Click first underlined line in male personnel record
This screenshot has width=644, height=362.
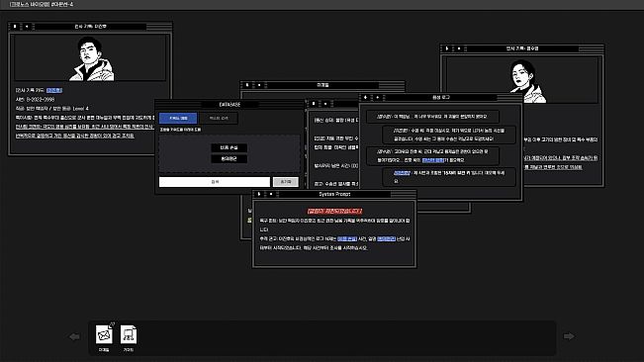click(84, 127)
